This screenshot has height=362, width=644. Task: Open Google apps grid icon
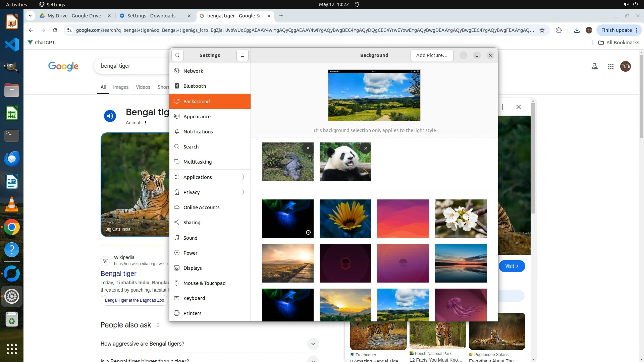(x=610, y=66)
